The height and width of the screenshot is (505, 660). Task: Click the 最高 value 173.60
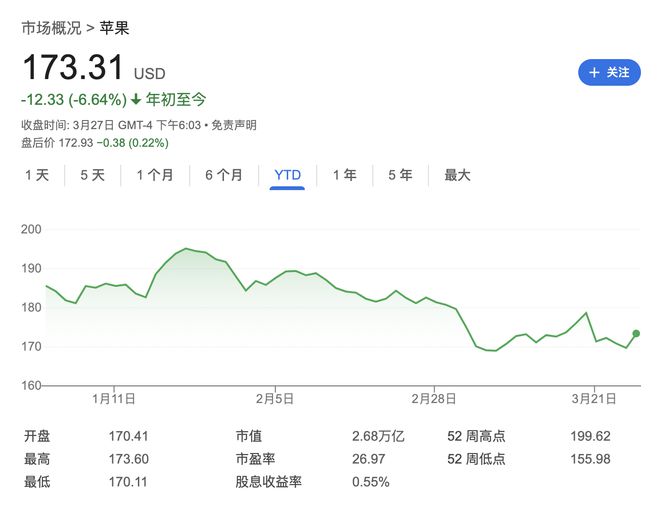[128, 459]
